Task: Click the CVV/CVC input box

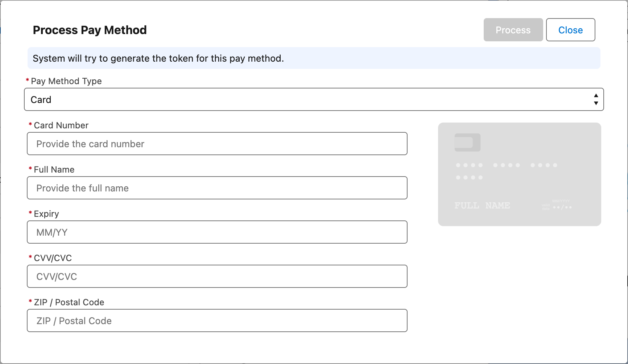Action: click(217, 276)
